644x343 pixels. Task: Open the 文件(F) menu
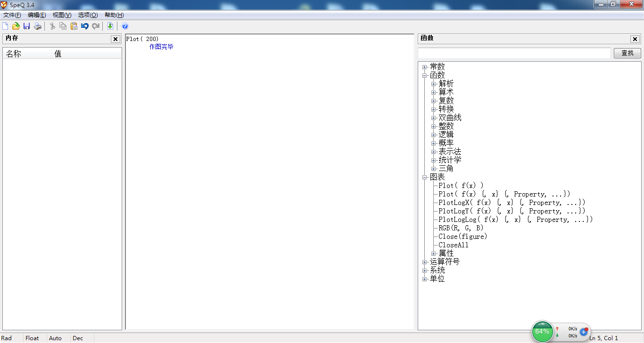pos(12,15)
